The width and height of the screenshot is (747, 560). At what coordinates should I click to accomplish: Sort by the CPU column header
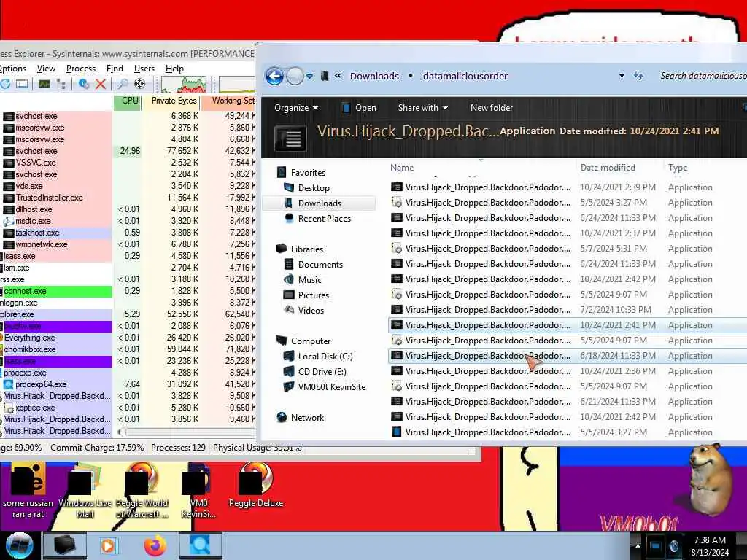[x=127, y=101]
